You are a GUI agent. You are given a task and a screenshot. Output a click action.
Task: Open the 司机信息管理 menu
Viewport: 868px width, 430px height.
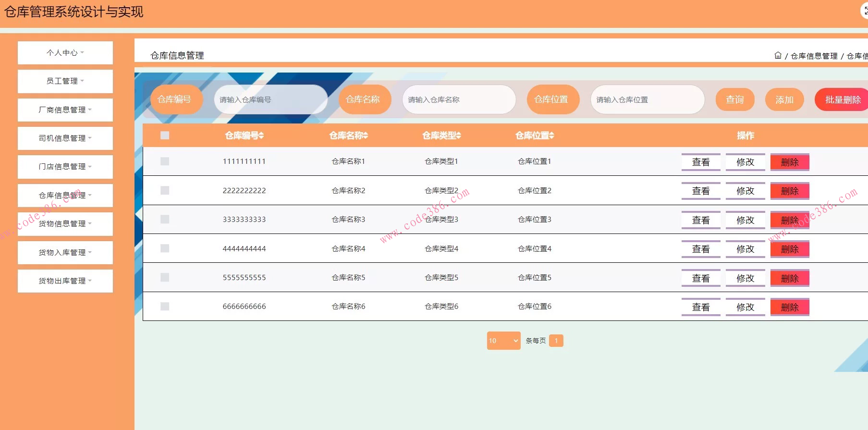(x=65, y=138)
